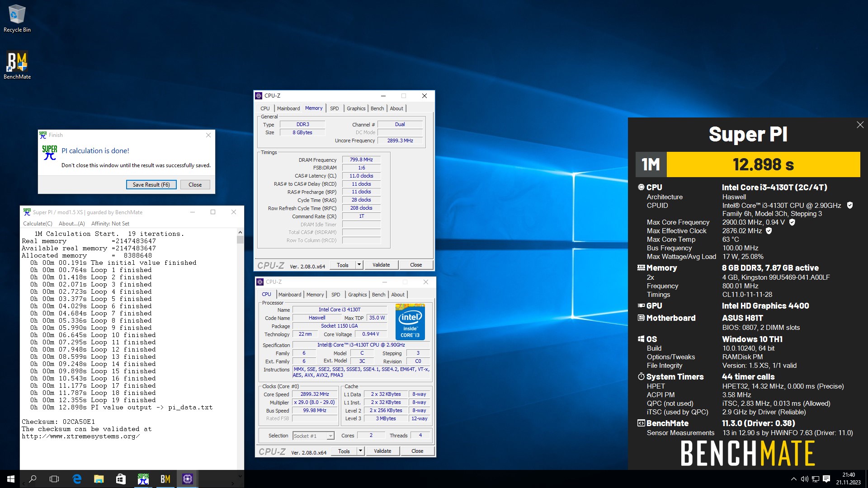Screen dimensions: 868x488
Task: Click BenchMate version section icon
Action: tap(641, 423)
